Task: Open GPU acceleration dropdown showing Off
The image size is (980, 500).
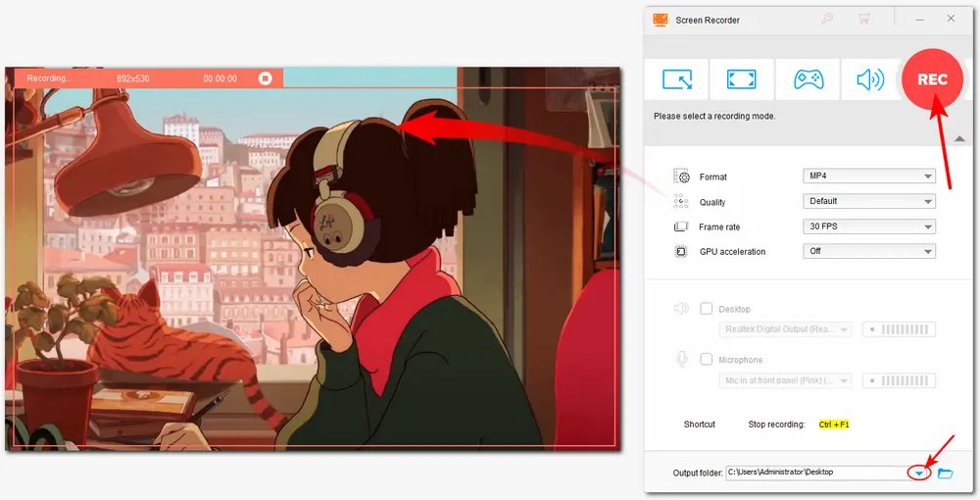Action: point(868,251)
